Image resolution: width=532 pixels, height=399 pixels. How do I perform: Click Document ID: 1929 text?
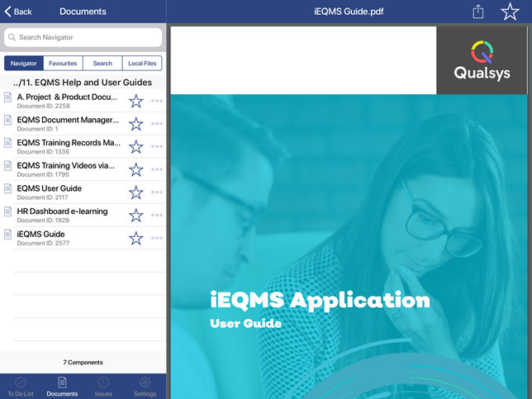[x=43, y=221]
